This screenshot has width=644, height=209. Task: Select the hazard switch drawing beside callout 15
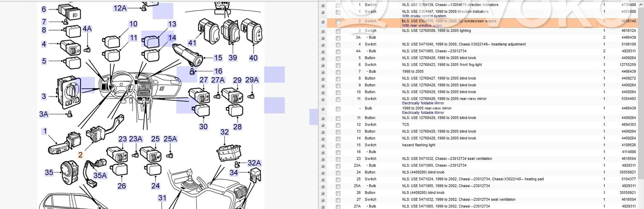click(x=186, y=53)
